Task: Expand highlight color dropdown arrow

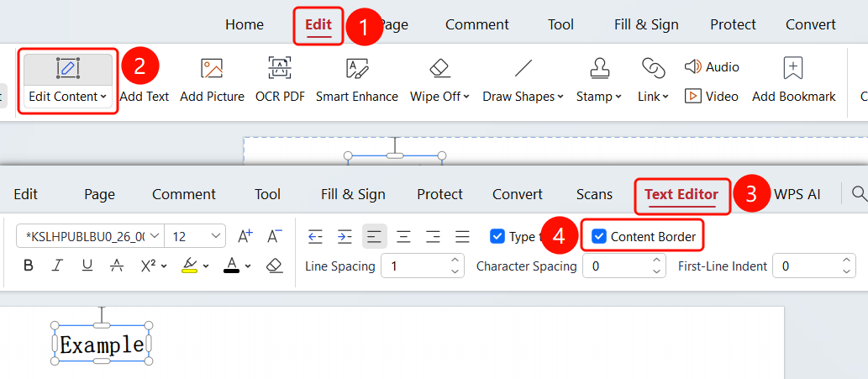Action: (x=206, y=266)
